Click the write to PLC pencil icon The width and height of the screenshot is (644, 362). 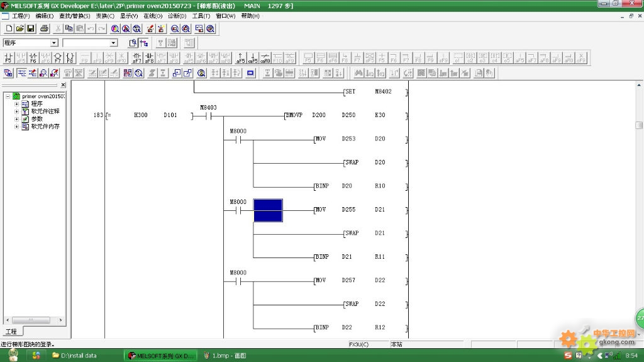(x=150, y=28)
